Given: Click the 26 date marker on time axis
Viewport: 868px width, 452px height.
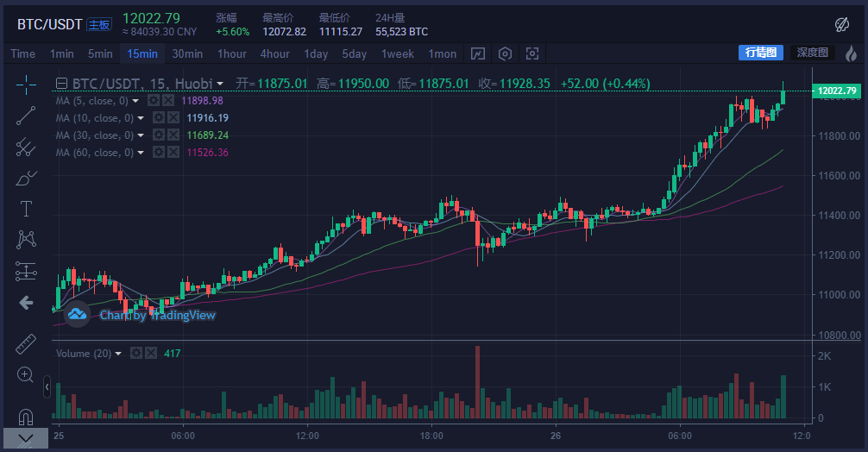Looking at the screenshot, I should [x=556, y=436].
